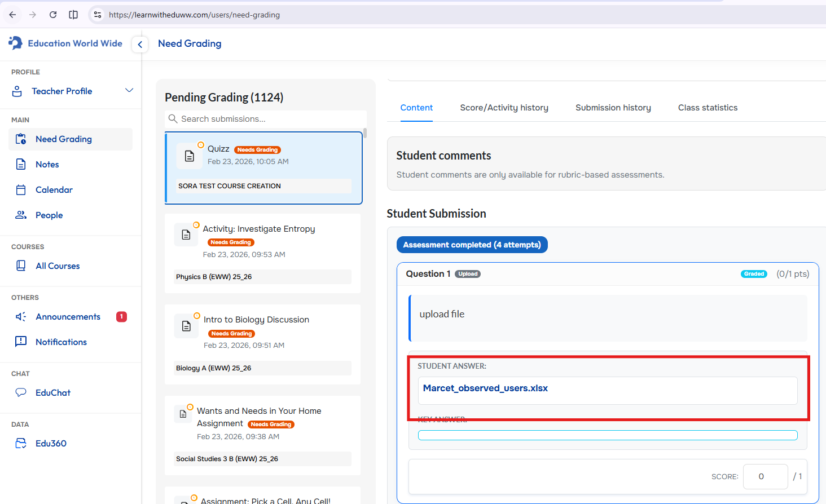Click the search magnifier icon
Screen dimensions: 826x504
tap(173, 119)
